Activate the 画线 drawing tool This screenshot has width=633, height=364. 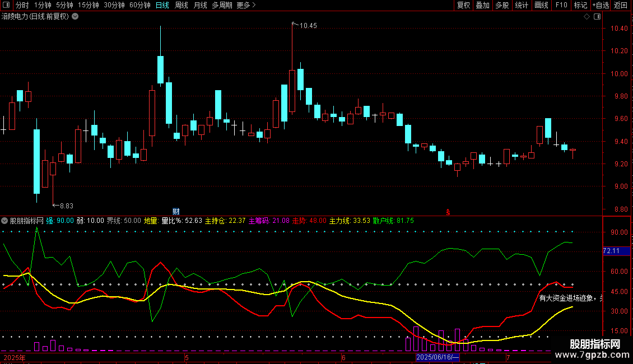tap(541, 5)
